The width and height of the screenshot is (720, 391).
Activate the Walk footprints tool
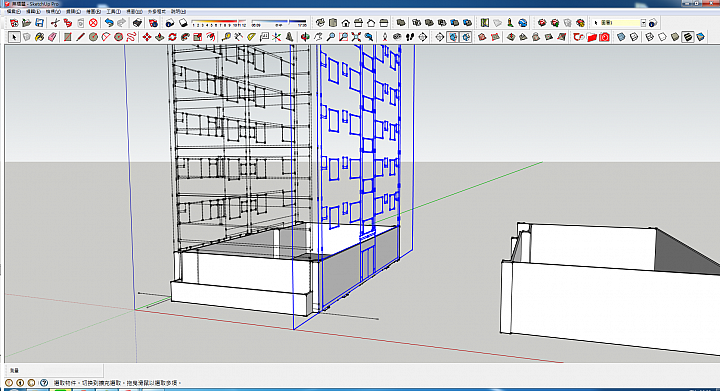tap(410, 37)
